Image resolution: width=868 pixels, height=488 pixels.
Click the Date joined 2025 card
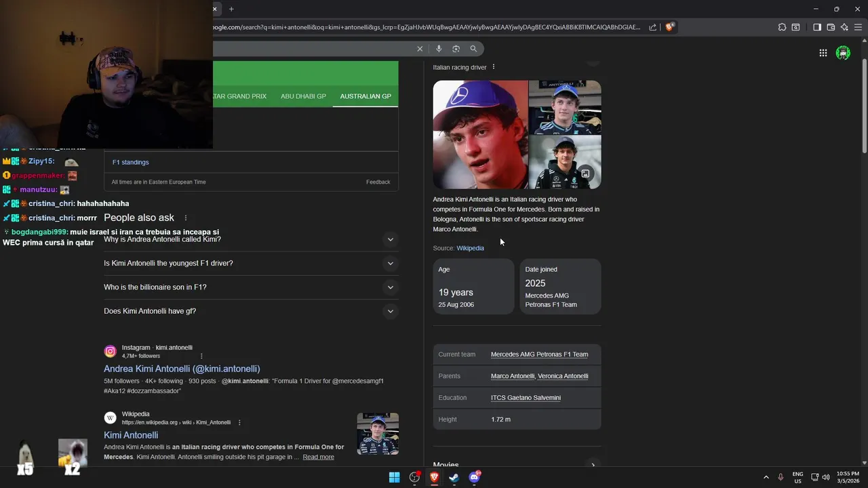coord(560,287)
